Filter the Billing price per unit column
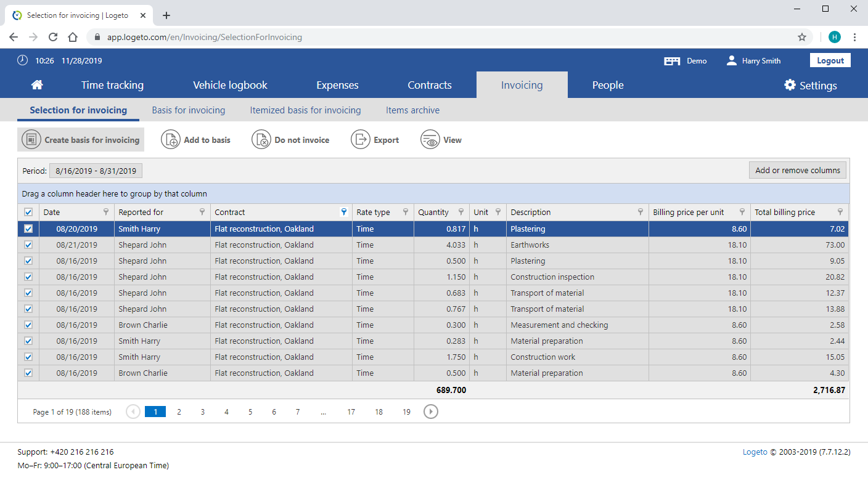Screen dimensions: 868x491 point(742,212)
